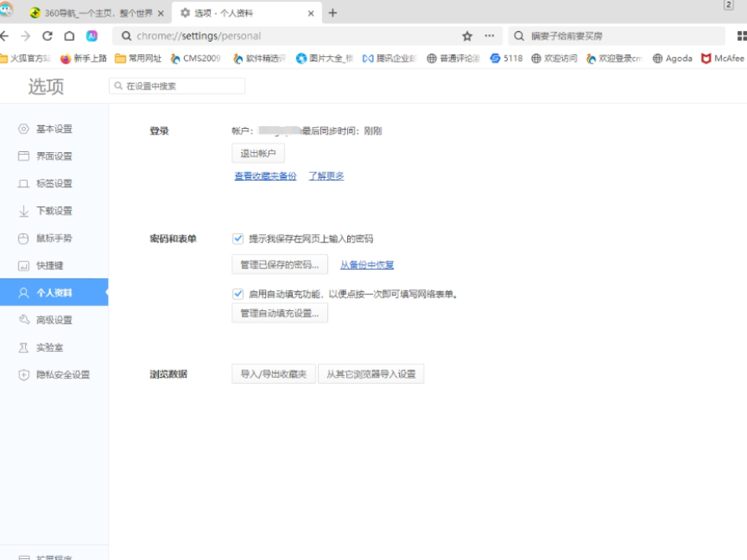Open the McAfee bookmark
This screenshot has width=747, height=560.
(x=723, y=59)
